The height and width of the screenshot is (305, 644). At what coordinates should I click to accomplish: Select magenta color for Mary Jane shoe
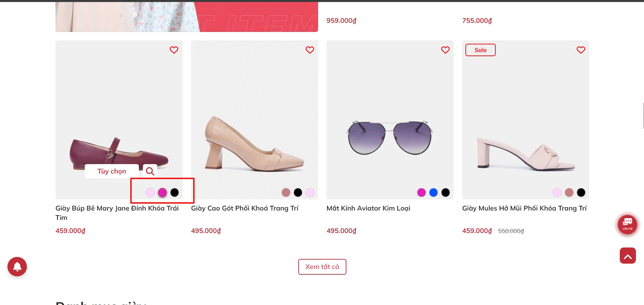pyautogui.click(x=162, y=192)
